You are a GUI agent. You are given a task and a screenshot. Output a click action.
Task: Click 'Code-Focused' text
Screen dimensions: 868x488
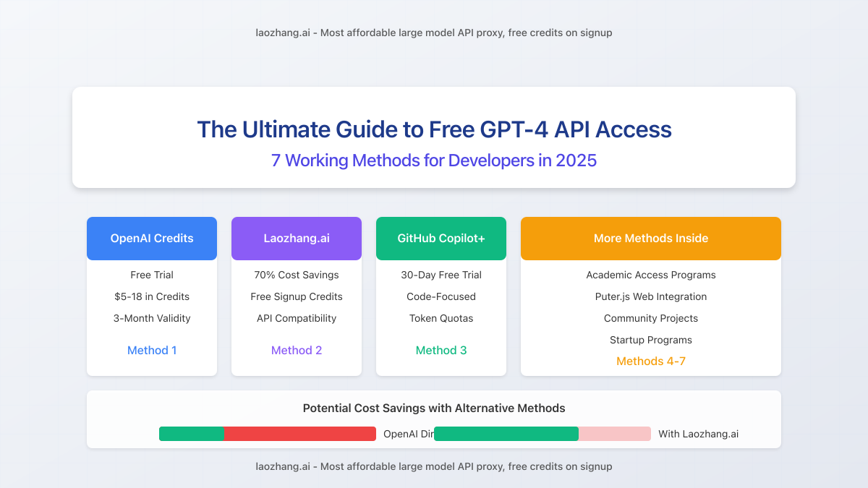click(x=441, y=296)
